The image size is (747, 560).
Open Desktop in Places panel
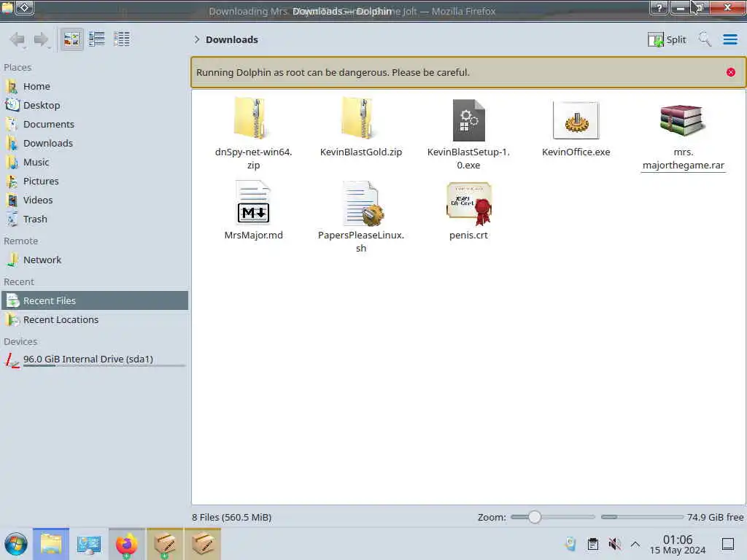click(x=94, y=105)
